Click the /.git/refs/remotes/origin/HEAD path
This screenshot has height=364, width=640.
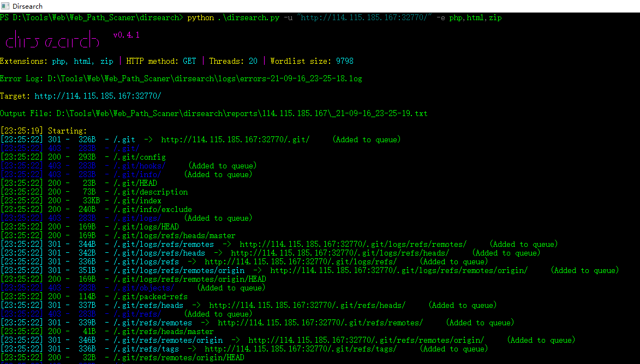(x=179, y=357)
